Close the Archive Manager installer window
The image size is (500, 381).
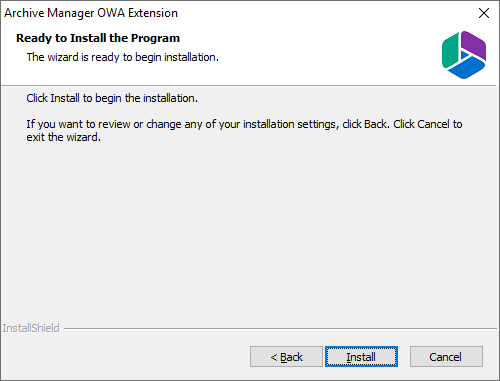484,13
